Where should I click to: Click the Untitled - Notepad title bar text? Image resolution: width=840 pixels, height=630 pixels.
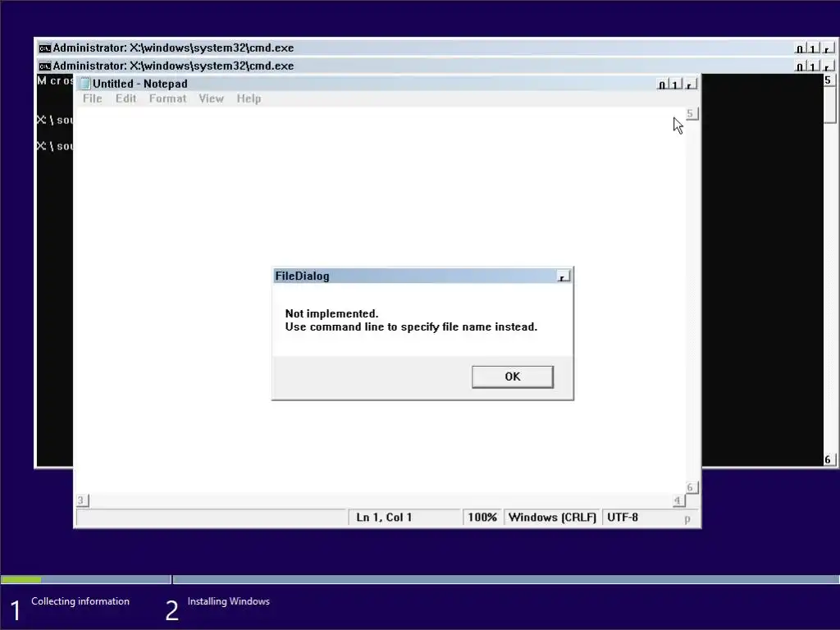pos(139,84)
